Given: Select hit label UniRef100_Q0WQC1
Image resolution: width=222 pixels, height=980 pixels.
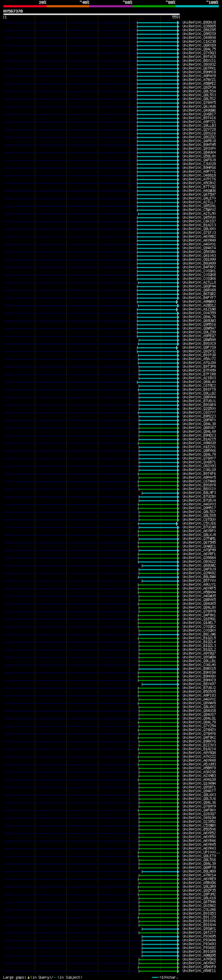Looking at the screenshot, I should pyautogui.click(x=199, y=546).
